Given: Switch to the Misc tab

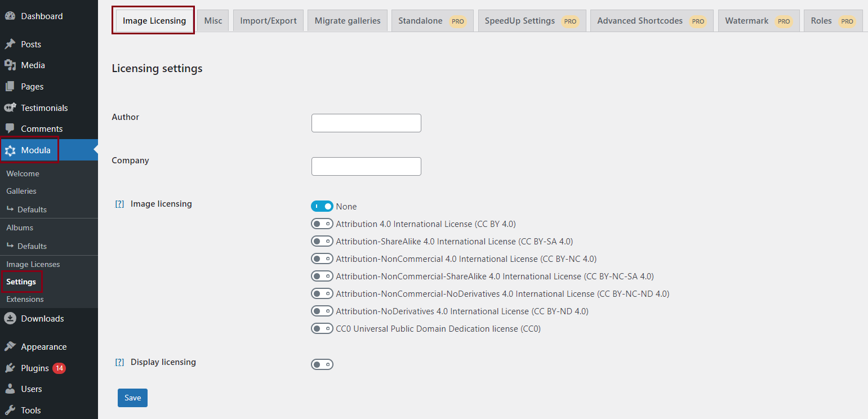Looking at the screenshot, I should [x=212, y=20].
